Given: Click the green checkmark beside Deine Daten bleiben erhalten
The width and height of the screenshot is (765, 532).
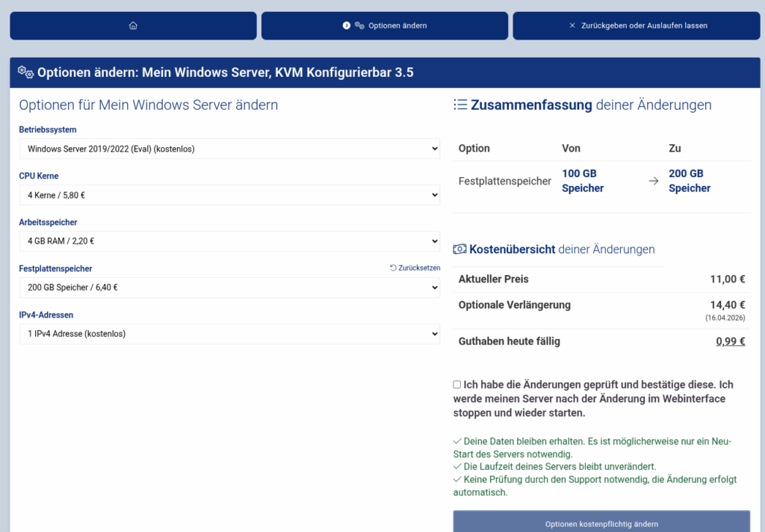Looking at the screenshot, I should click(x=457, y=442).
